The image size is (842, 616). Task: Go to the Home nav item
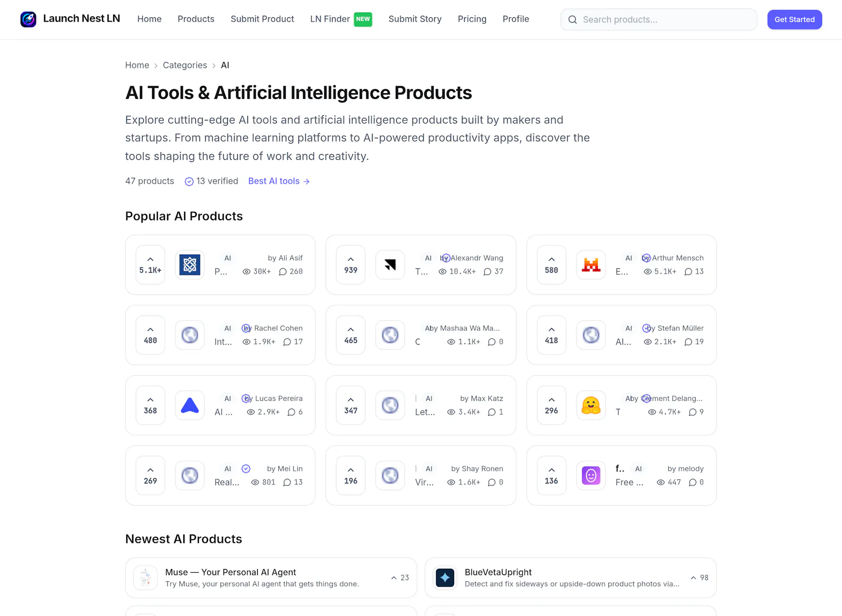(x=149, y=19)
